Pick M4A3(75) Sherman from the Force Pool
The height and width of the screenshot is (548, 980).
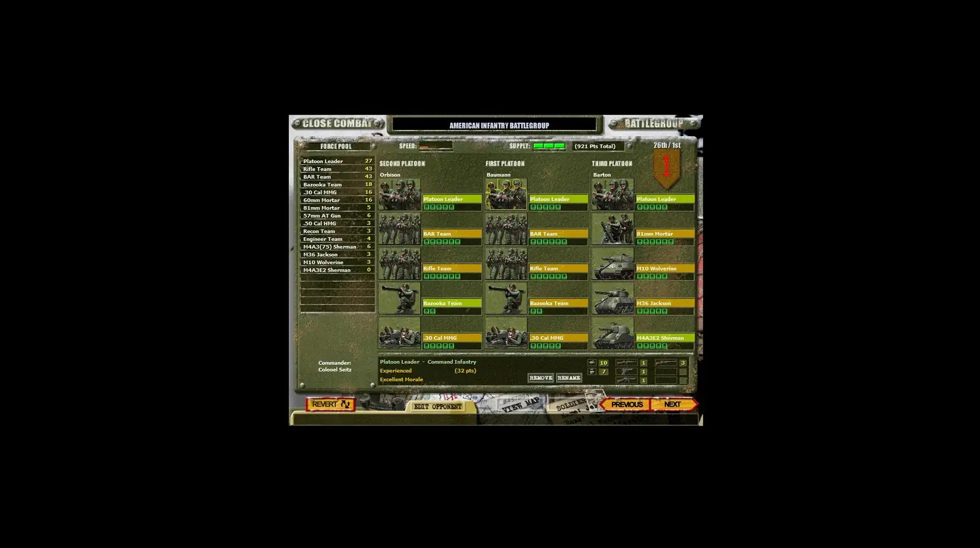337,246
